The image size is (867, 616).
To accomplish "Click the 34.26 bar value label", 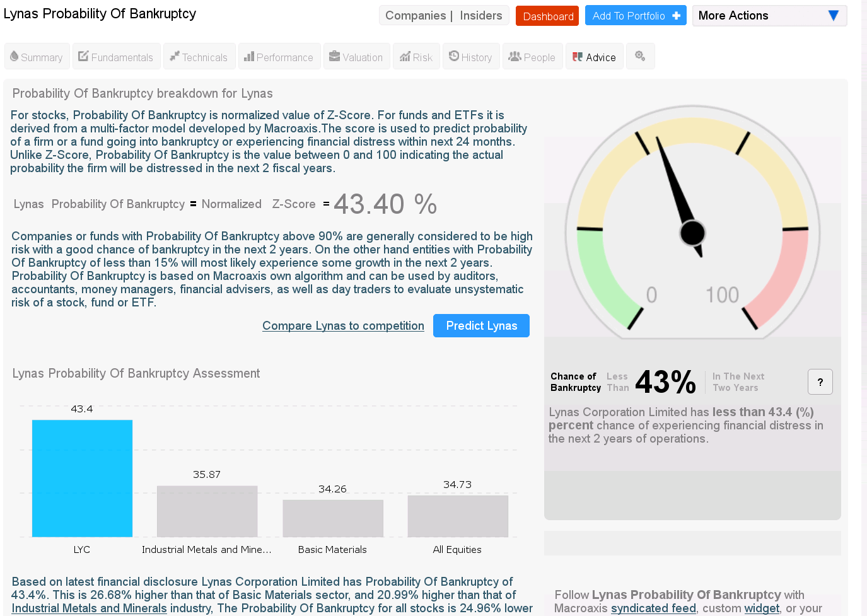I will coord(332,489).
